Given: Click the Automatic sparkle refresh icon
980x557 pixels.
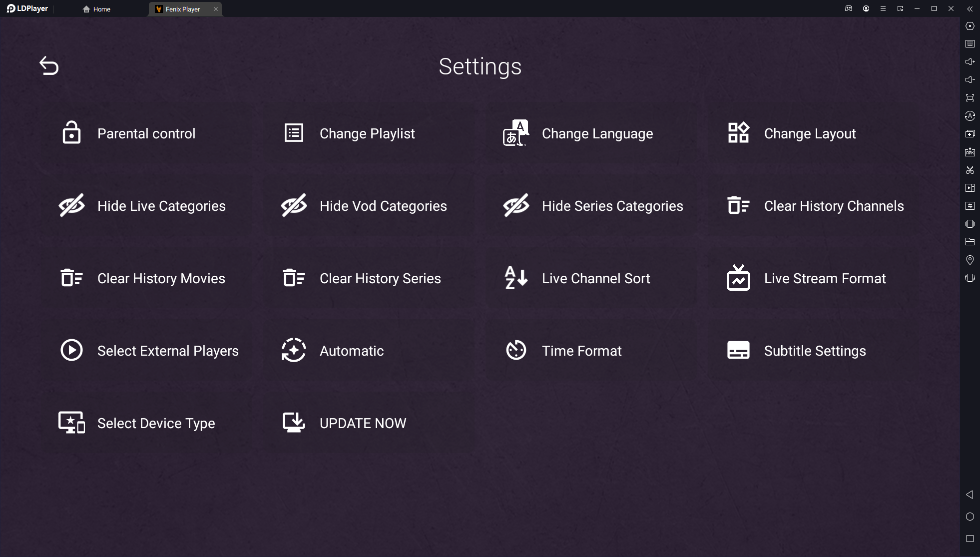Looking at the screenshot, I should pos(294,350).
